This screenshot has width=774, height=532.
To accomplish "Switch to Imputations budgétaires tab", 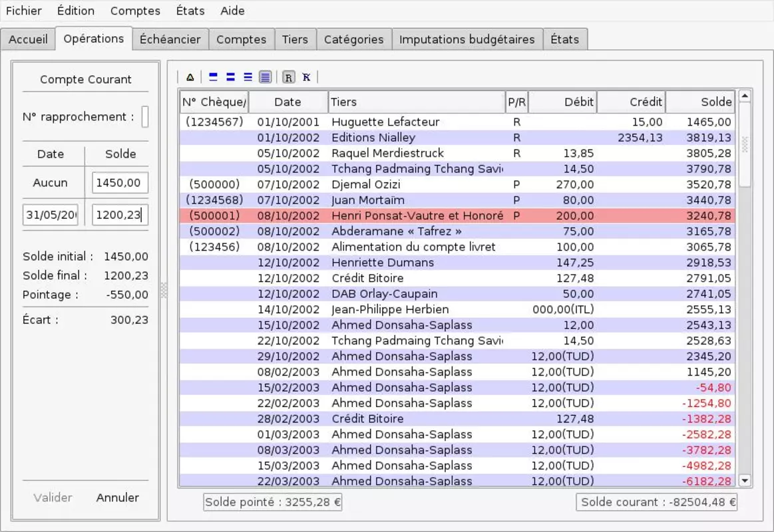I will coord(467,39).
